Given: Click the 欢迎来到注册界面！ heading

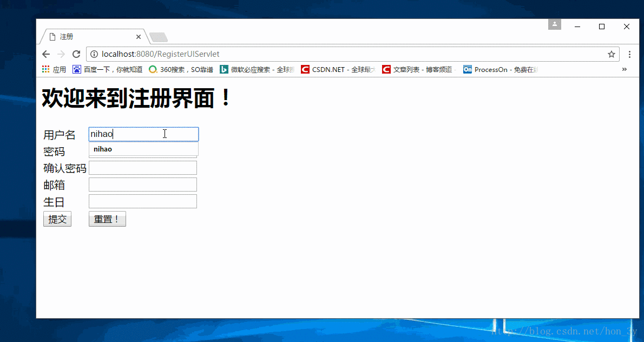Looking at the screenshot, I should 137,99.
